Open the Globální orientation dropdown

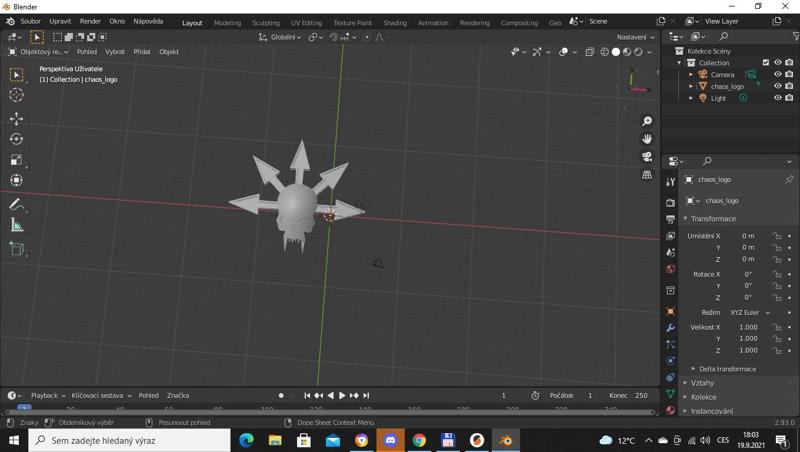tap(280, 37)
